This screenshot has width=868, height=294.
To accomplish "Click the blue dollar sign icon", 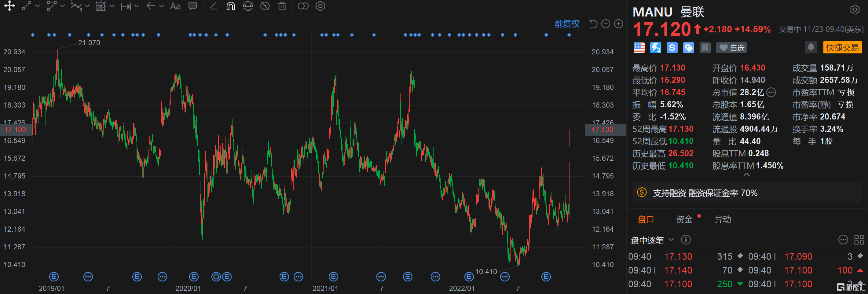I will pos(672,48).
